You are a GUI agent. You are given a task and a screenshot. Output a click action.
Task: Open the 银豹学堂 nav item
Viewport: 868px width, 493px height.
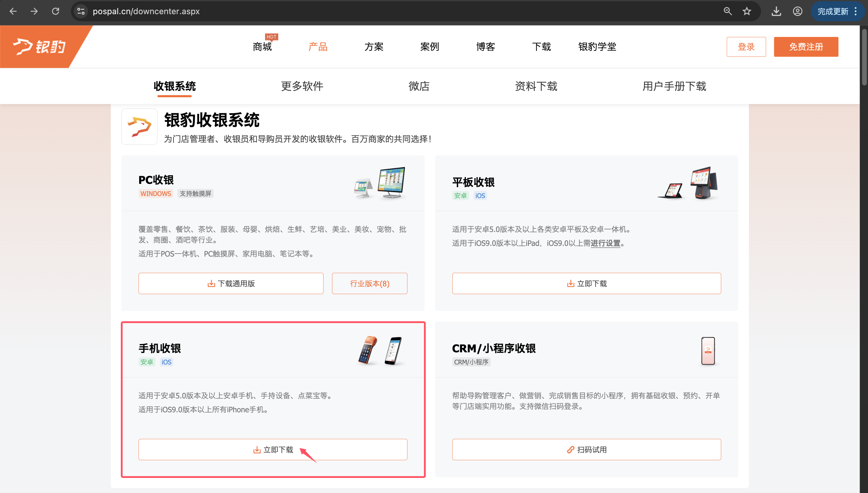tap(597, 47)
